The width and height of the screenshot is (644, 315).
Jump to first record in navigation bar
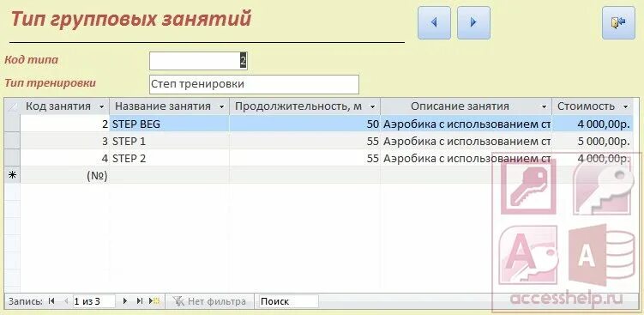point(51,301)
